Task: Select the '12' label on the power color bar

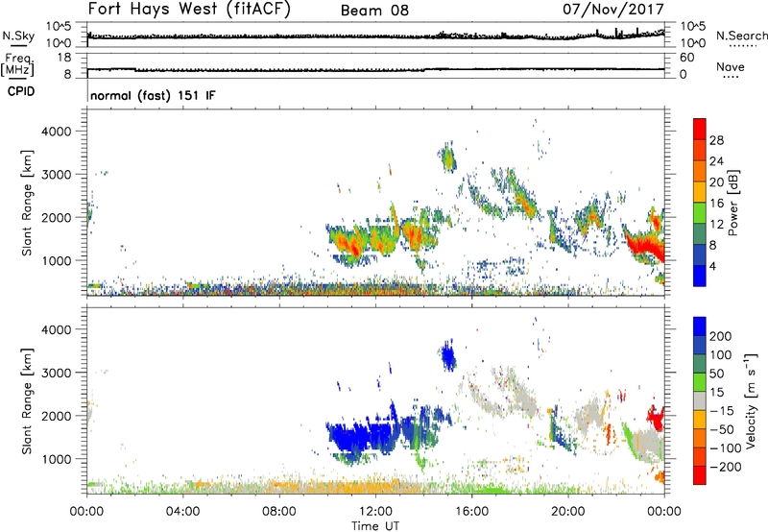Action: (x=716, y=225)
